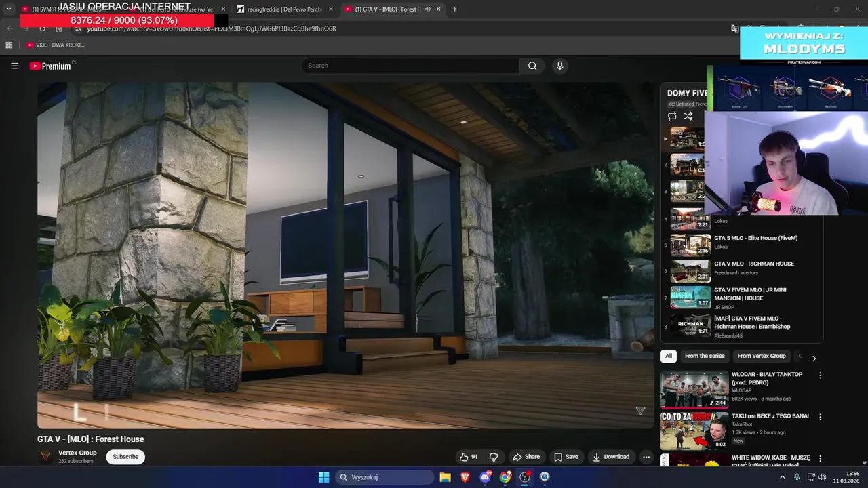The width and height of the screenshot is (868, 488).
Task: Open options menu for WŁODAR BIAŁY TANKTOP video
Action: click(820, 375)
